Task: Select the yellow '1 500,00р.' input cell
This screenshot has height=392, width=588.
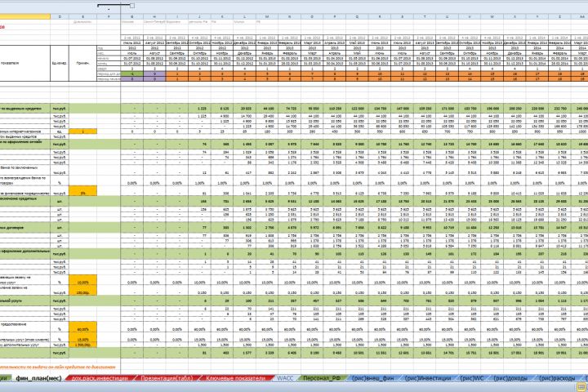Action: pyautogui.click(x=82, y=345)
